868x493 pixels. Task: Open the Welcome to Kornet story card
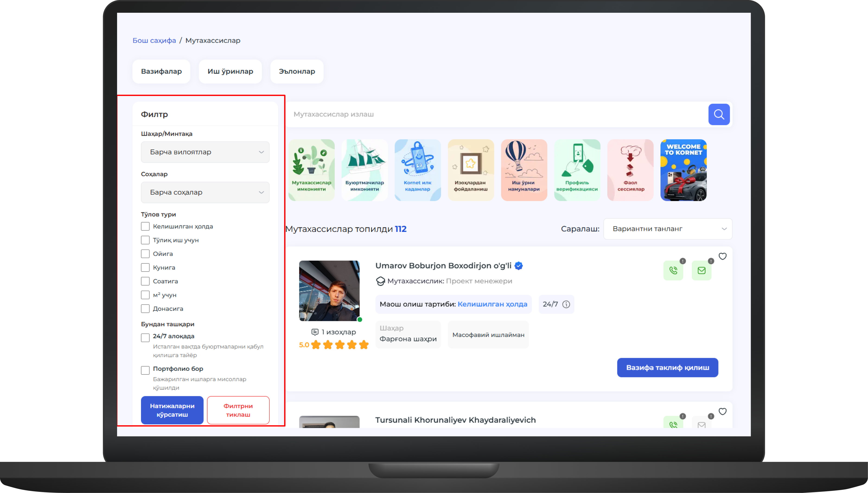683,170
